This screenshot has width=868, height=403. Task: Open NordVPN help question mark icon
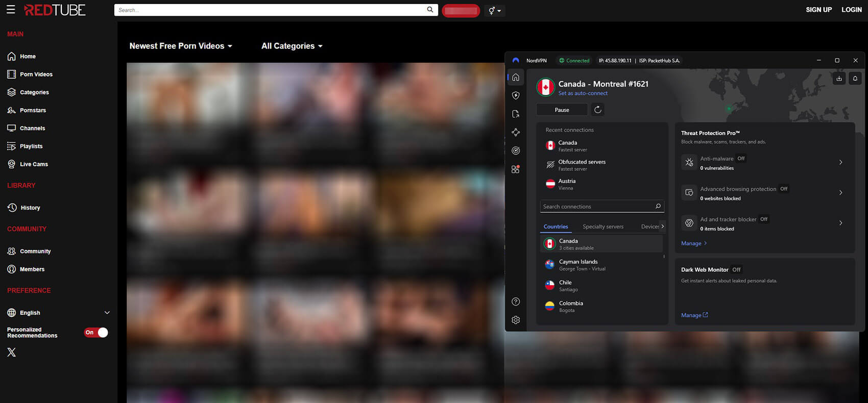coord(516,301)
